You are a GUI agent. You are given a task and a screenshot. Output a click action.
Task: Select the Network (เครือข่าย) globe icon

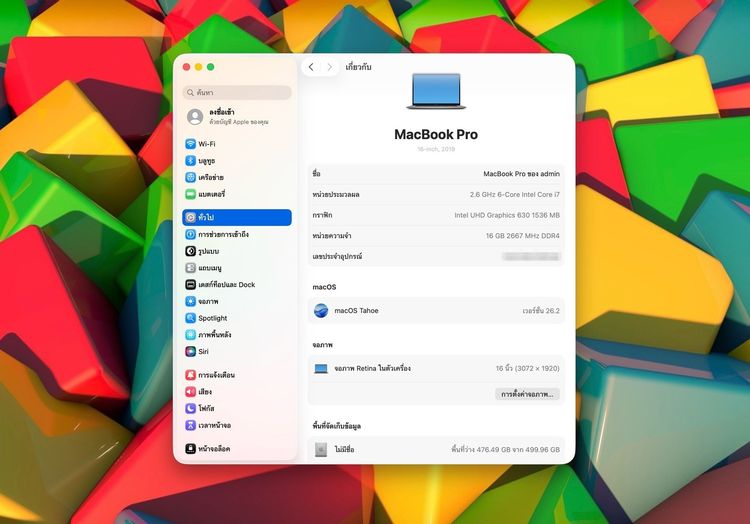coord(190,177)
